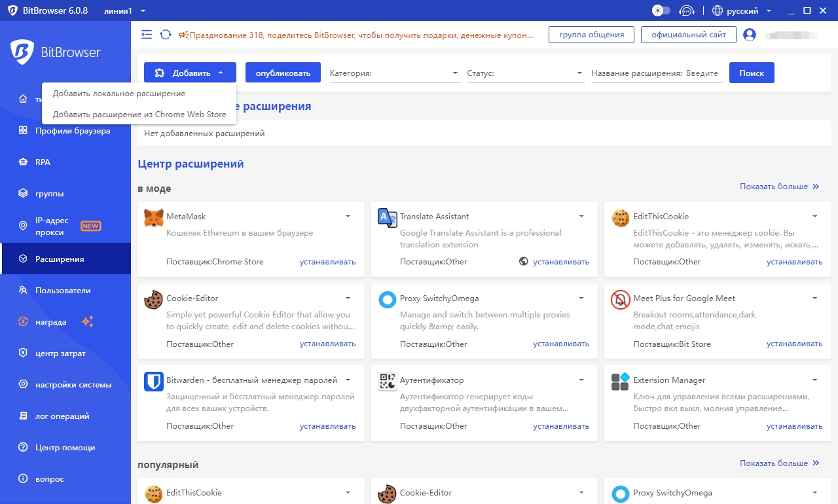This screenshot has width=838, height=504.
Task: Click the Bitwarden shield icon
Action: click(x=153, y=382)
